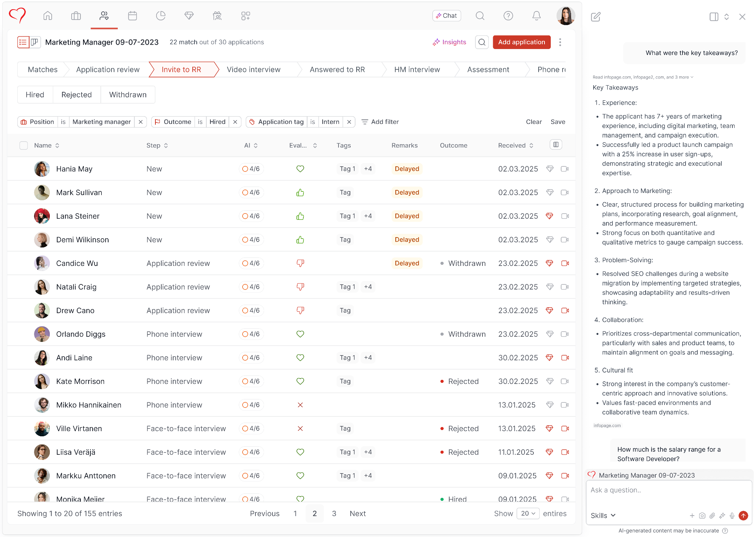Click the microphone icon in chat input
Image resolution: width=756 pixels, height=537 pixels.
tap(732, 516)
